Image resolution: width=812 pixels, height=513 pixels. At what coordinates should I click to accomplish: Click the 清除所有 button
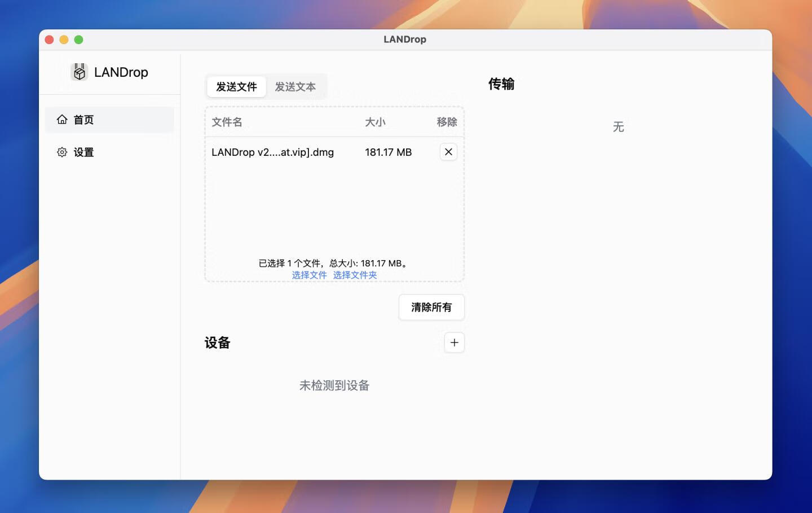pos(431,308)
